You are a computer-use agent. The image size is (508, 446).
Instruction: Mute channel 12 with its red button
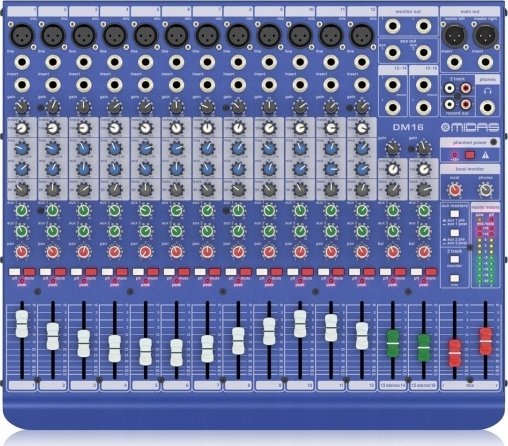[369, 272]
